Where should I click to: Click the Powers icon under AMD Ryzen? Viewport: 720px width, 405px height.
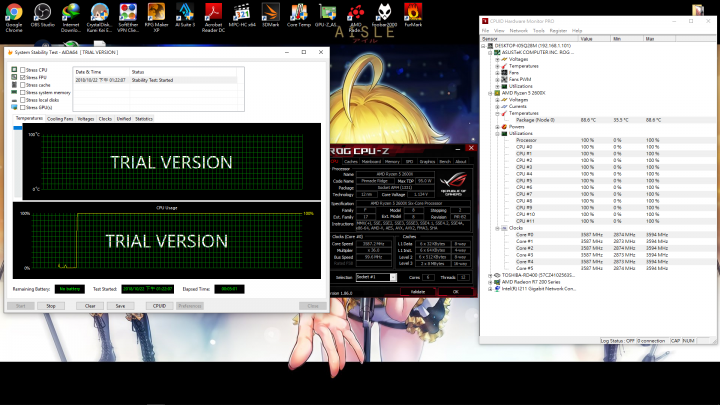pos(504,127)
